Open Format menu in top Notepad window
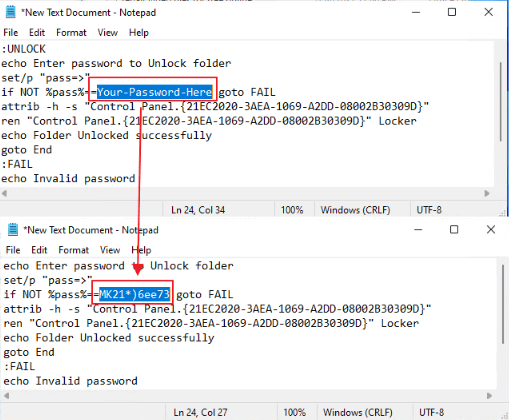 coord(71,33)
